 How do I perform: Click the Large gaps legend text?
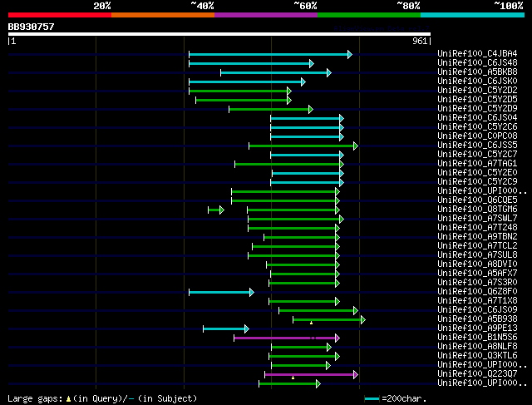(x=102, y=398)
